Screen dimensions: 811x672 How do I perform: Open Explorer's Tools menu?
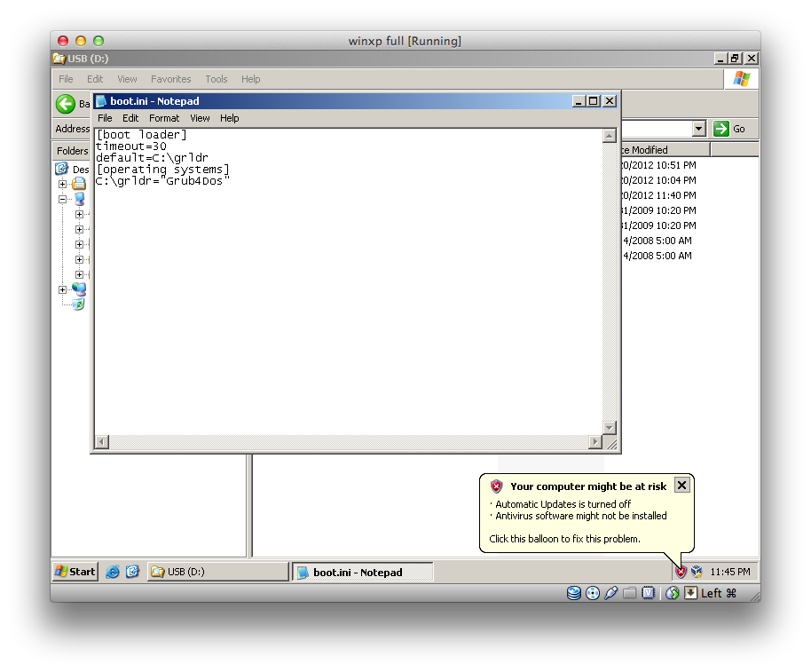(x=217, y=79)
